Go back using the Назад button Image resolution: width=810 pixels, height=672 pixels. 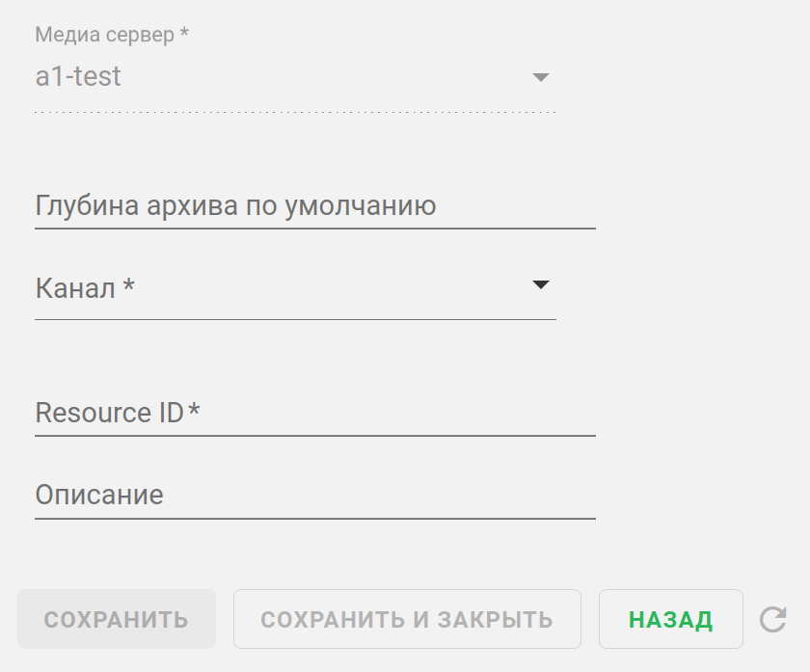[671, 619]
